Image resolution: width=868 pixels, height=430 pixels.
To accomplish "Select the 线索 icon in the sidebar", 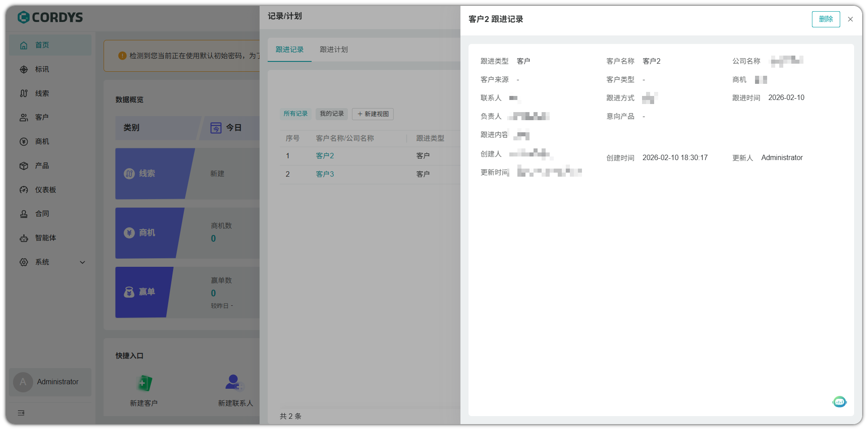I will (23, 93).
